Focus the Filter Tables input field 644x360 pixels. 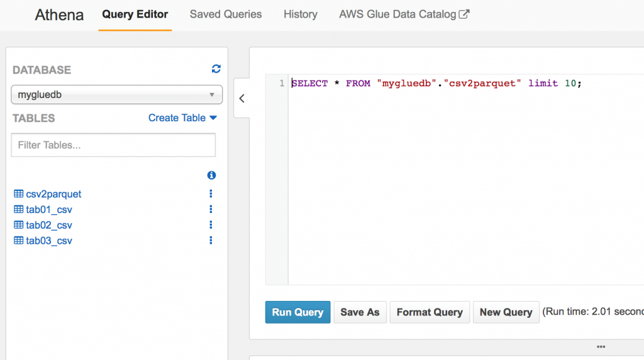(x=113, y=145)
